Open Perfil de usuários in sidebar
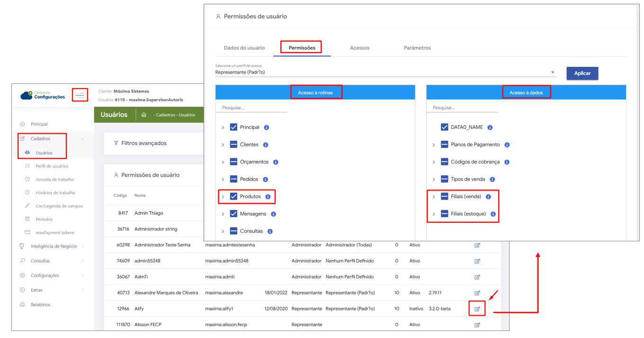The image size is (644, 338). [52, 166]
